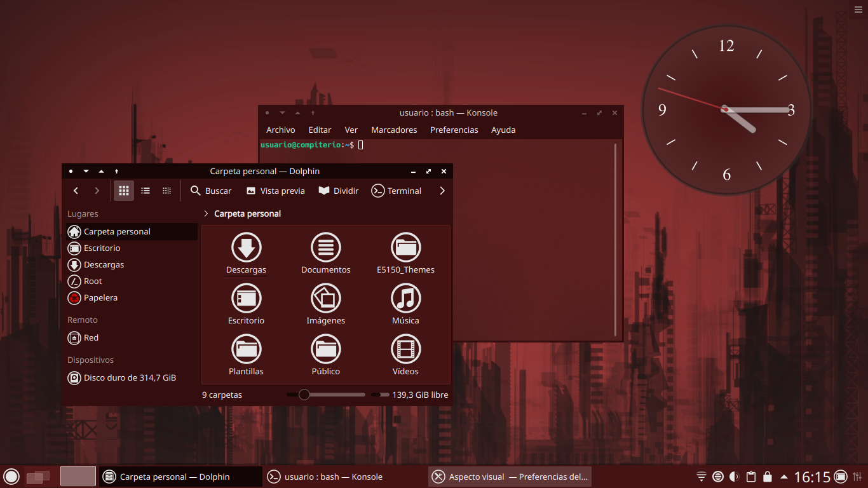Toggle Dividir split view in Dolphin

(339, 191)
